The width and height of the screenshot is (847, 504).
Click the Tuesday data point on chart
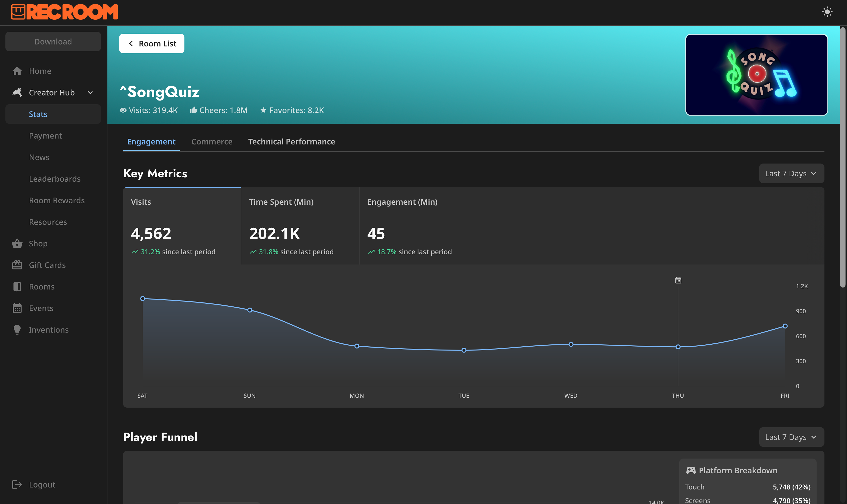point(464,350)
